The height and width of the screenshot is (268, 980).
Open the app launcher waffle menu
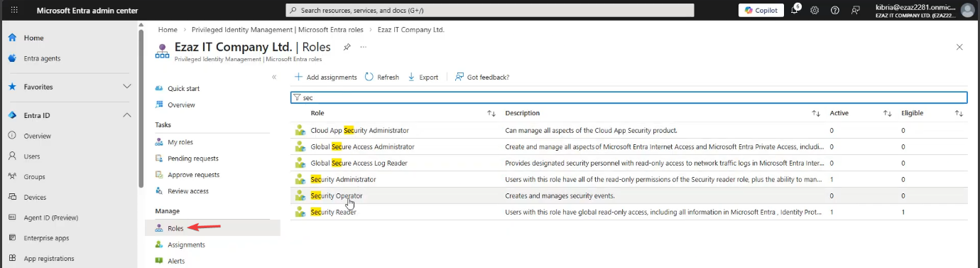point(13,11)
